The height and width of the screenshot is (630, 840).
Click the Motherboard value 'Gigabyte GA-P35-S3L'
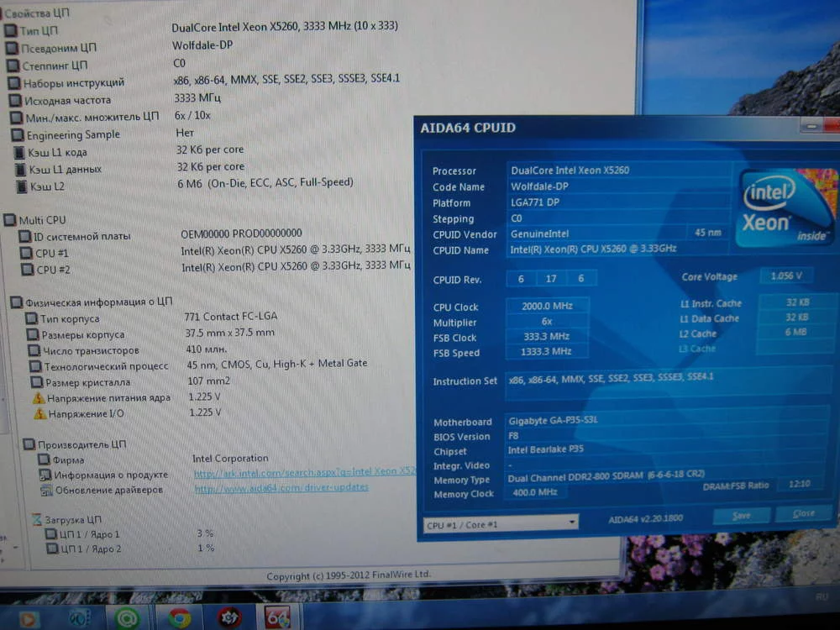click(667, 421)
